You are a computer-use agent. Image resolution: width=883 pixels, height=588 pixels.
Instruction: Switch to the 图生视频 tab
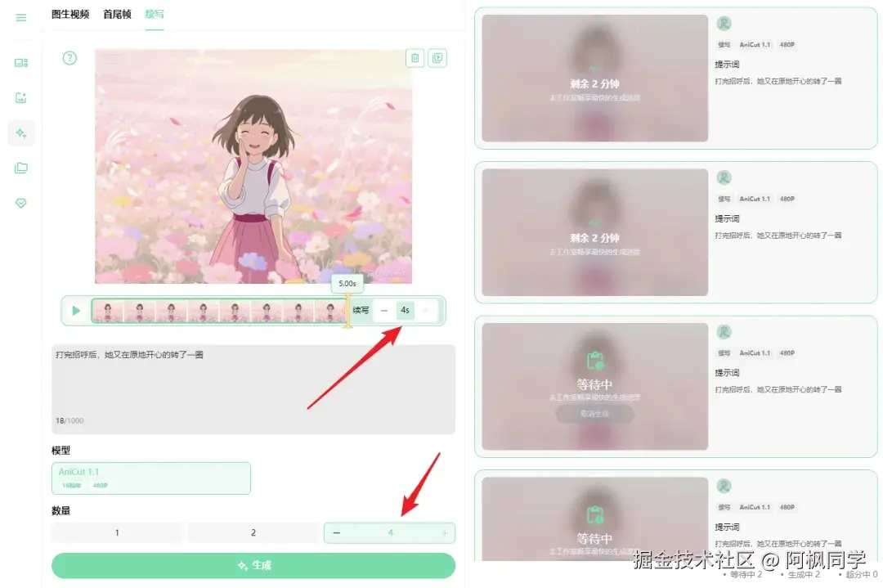pos(70,14)
